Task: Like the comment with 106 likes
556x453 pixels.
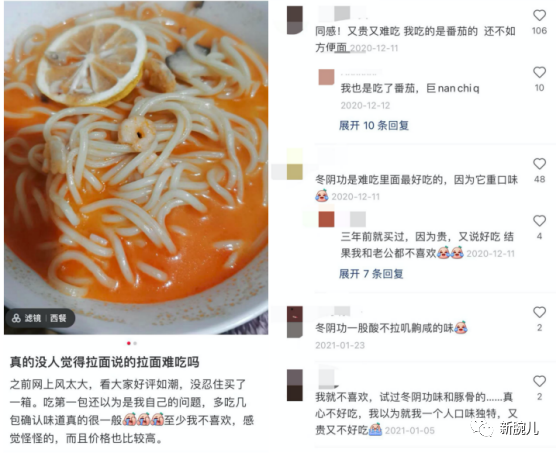Action: click(x=539, y=15)
